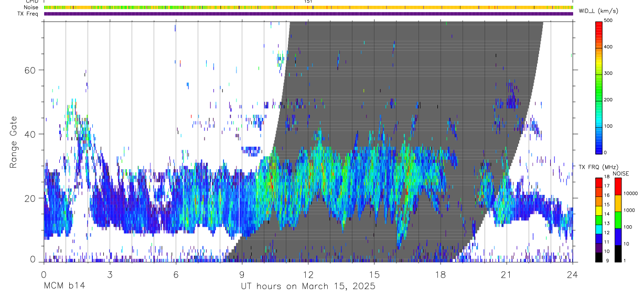Select the rainbow spectral width colorbar

pos(598,87)
